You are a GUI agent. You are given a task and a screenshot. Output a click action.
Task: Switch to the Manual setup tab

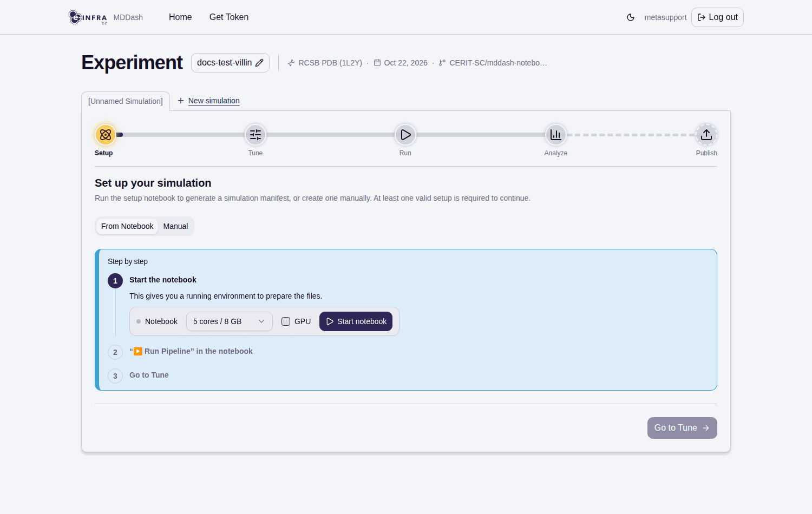[175, 226]
